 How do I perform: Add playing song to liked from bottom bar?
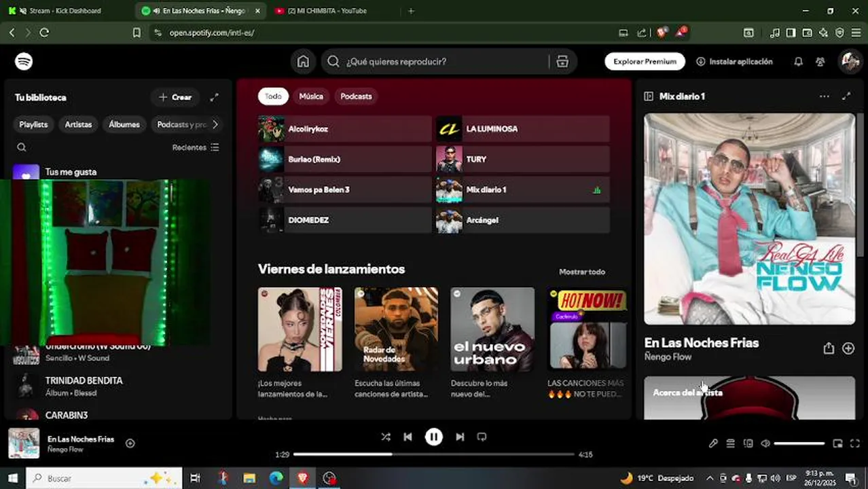[130, 443]
